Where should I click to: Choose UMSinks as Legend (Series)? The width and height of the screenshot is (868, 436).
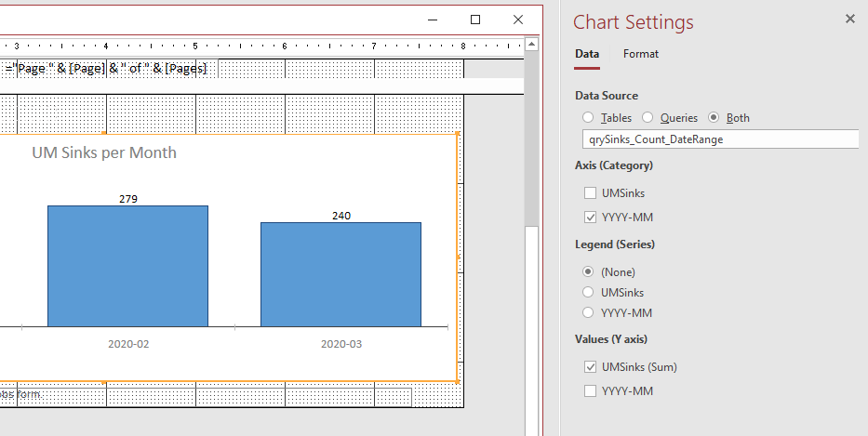(588, 292)
